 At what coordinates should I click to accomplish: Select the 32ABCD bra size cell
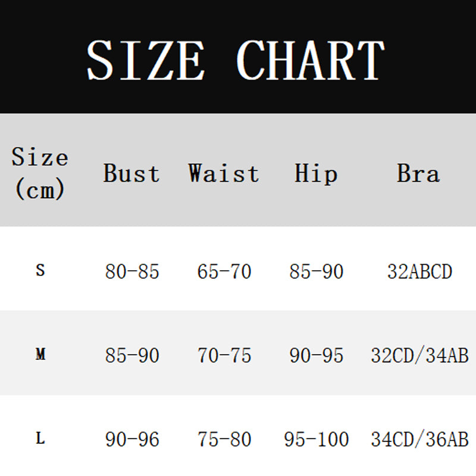420,271
